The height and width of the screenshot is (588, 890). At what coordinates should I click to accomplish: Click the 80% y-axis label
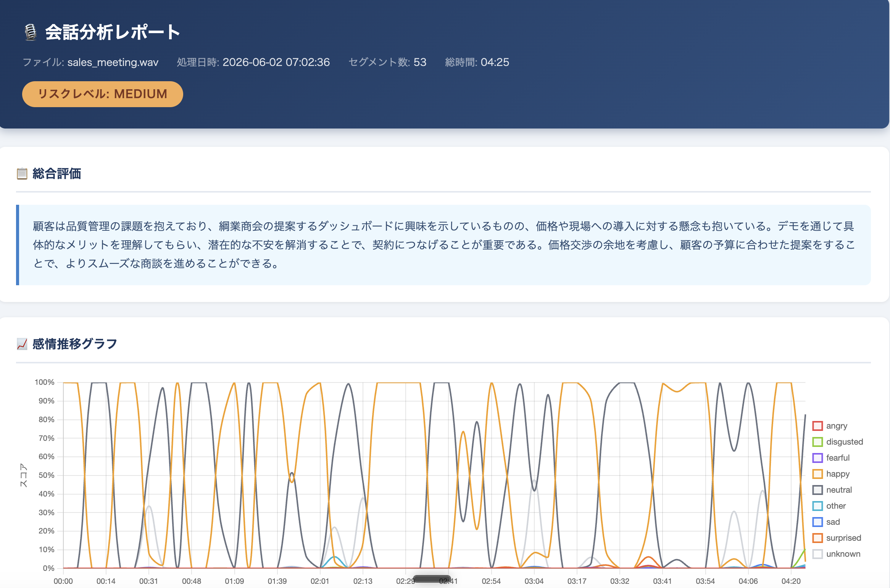point(47,419)
